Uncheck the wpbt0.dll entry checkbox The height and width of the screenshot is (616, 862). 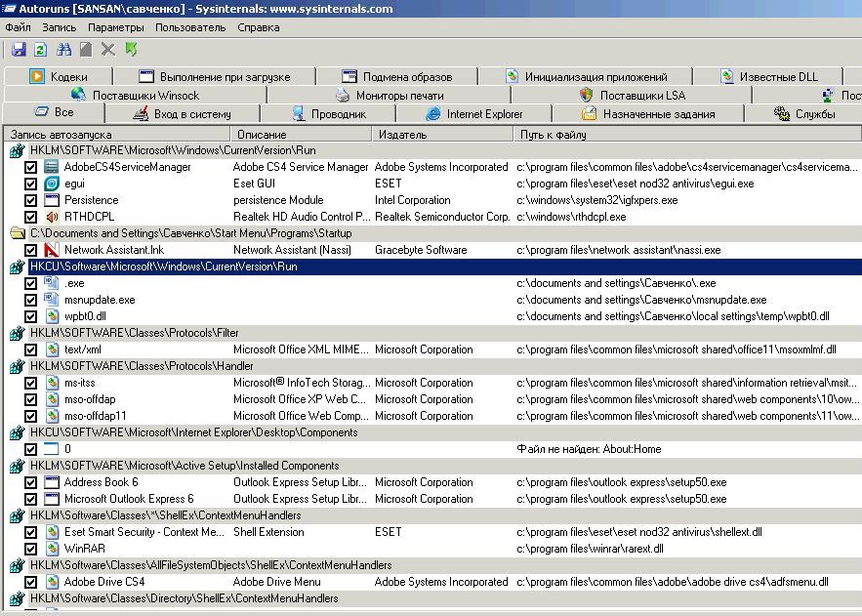click(x=31, y=316)
